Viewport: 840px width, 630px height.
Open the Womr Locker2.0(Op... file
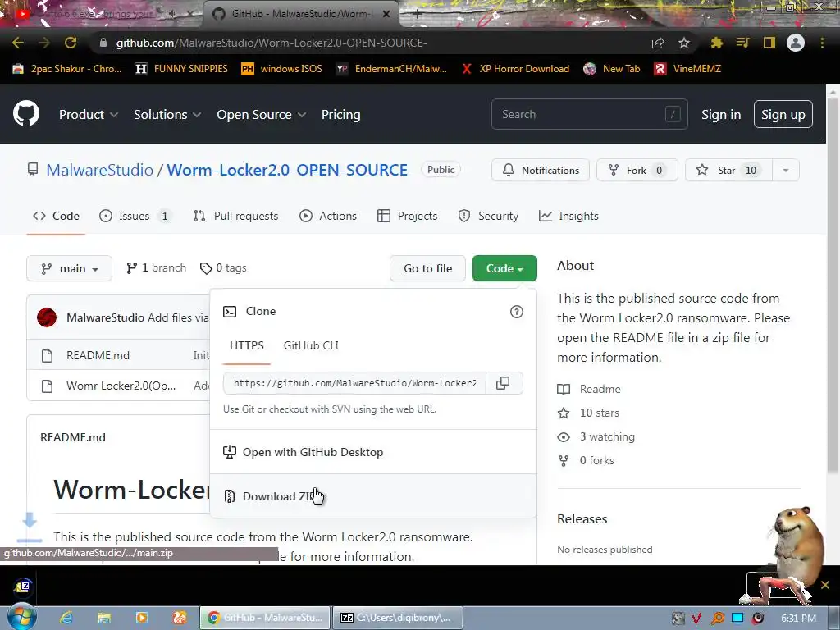[121, 386]
